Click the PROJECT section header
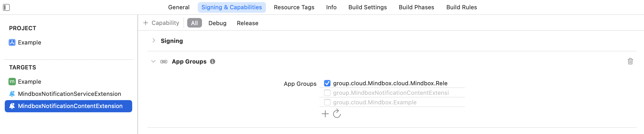Screen dimensions: 644x134 23,28
